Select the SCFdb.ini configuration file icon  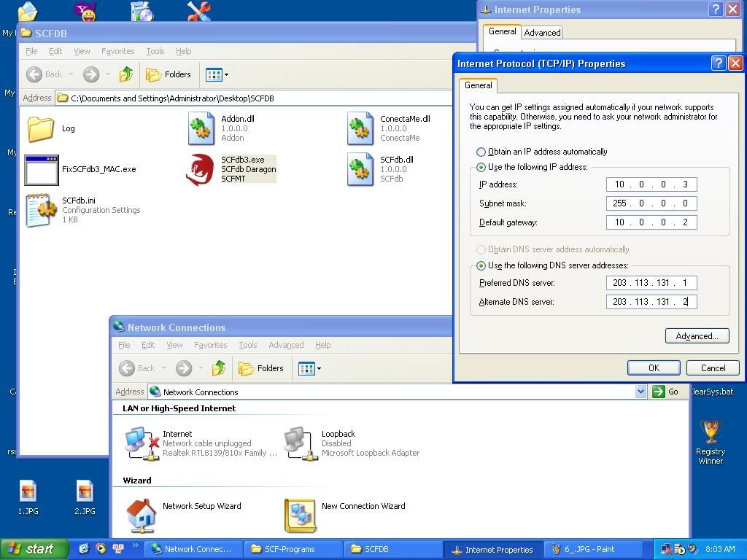click(41, 210)
